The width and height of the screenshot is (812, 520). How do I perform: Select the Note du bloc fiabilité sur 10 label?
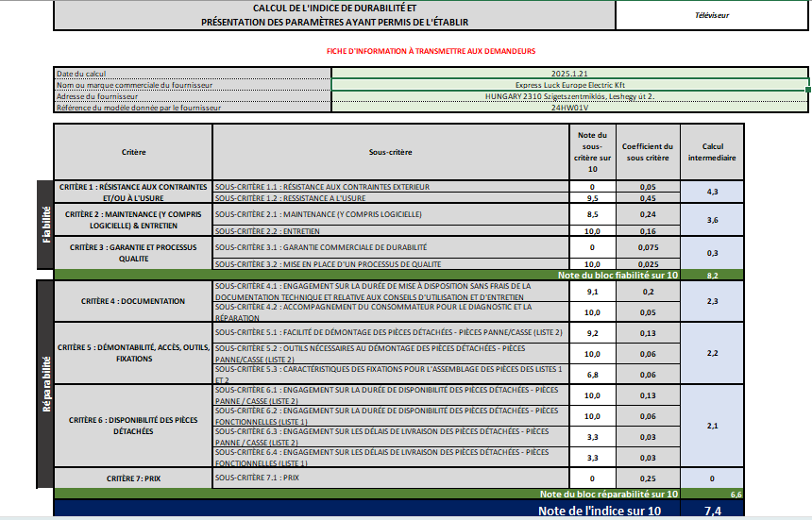(x=617, y=276)
